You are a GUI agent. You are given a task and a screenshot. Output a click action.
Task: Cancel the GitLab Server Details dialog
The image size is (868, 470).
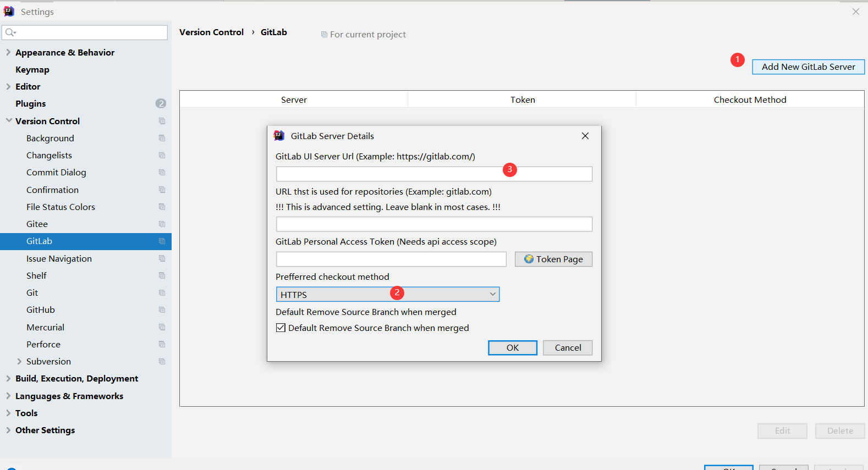[x=568, y=348]
